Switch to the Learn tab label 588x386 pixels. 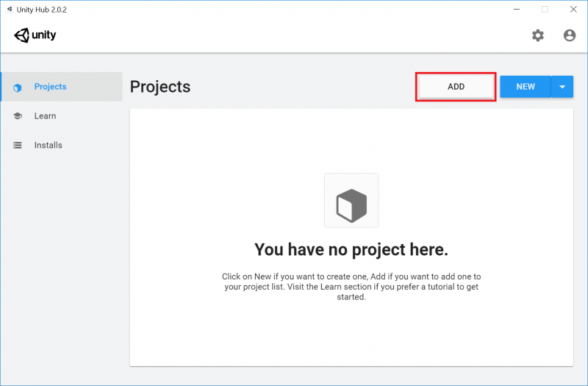tap(45, 116)
